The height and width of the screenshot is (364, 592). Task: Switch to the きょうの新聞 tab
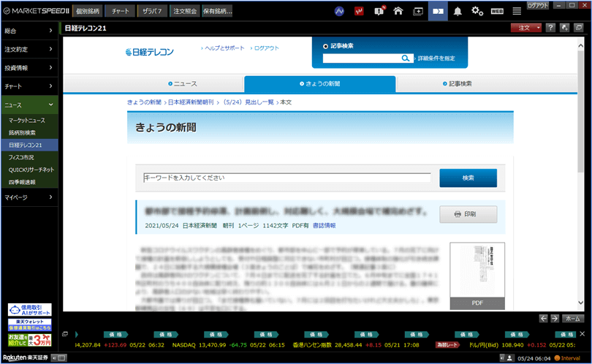click(320, 83)
